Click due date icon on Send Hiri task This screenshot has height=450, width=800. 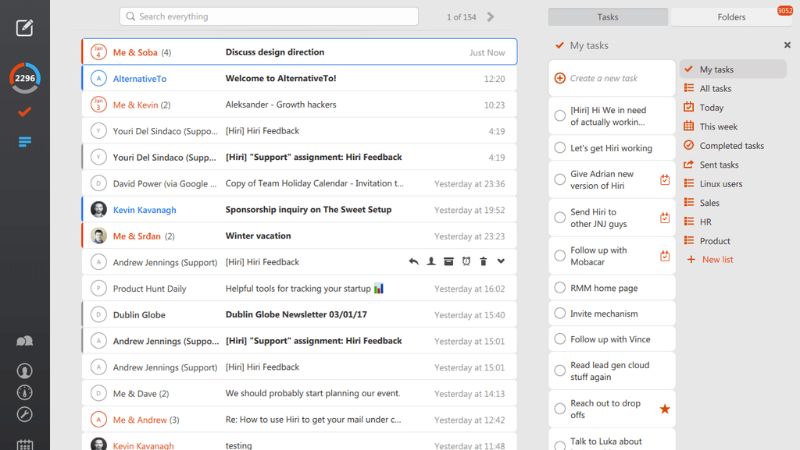(x=665, y=218)
